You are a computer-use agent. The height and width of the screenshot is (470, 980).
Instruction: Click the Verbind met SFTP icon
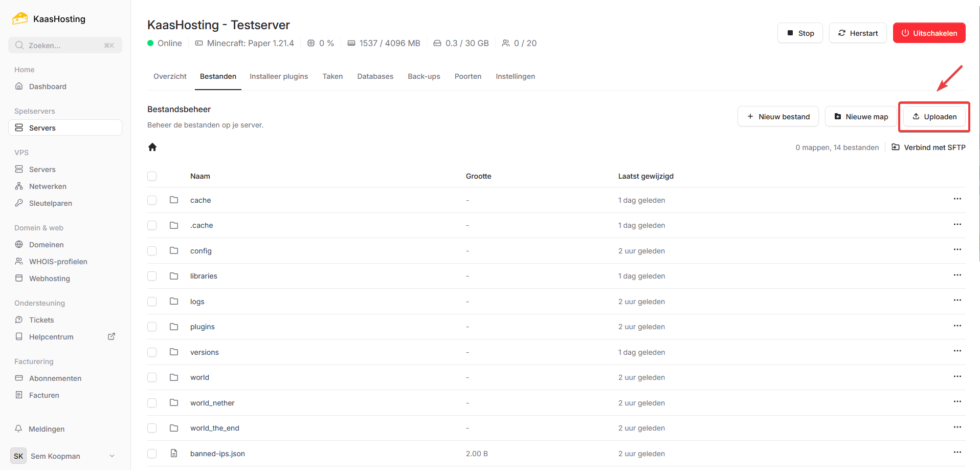[896, 147]
